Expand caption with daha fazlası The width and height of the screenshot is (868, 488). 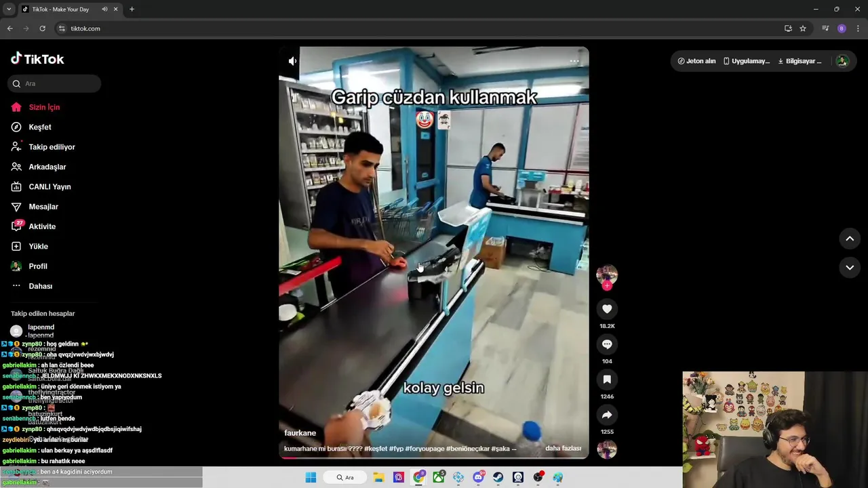(x=563, y=449)
